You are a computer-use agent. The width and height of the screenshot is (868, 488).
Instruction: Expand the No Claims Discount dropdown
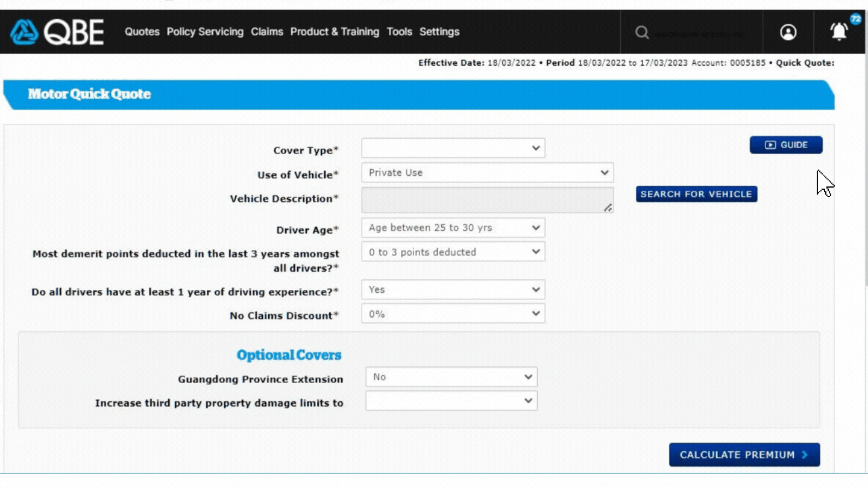(453, 314)
